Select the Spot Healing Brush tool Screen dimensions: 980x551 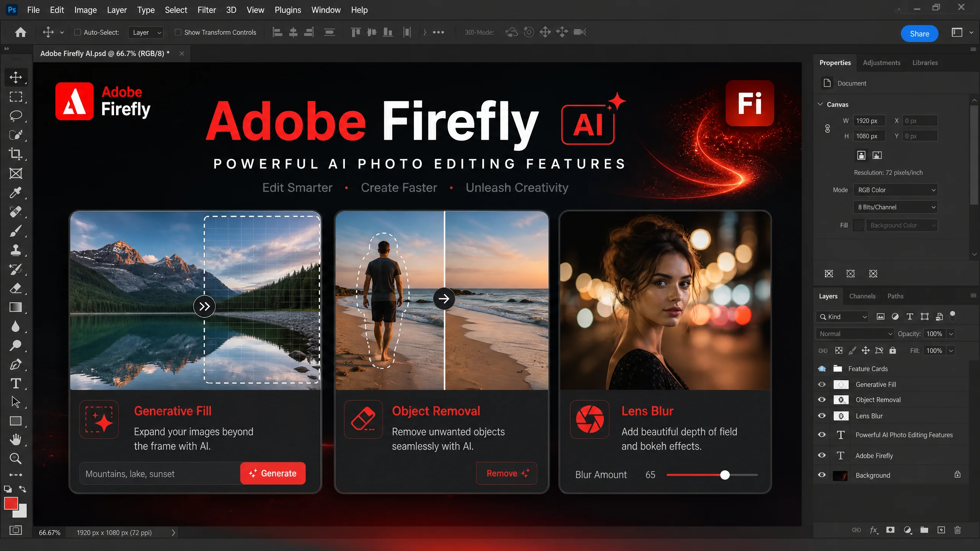point(16,212)
